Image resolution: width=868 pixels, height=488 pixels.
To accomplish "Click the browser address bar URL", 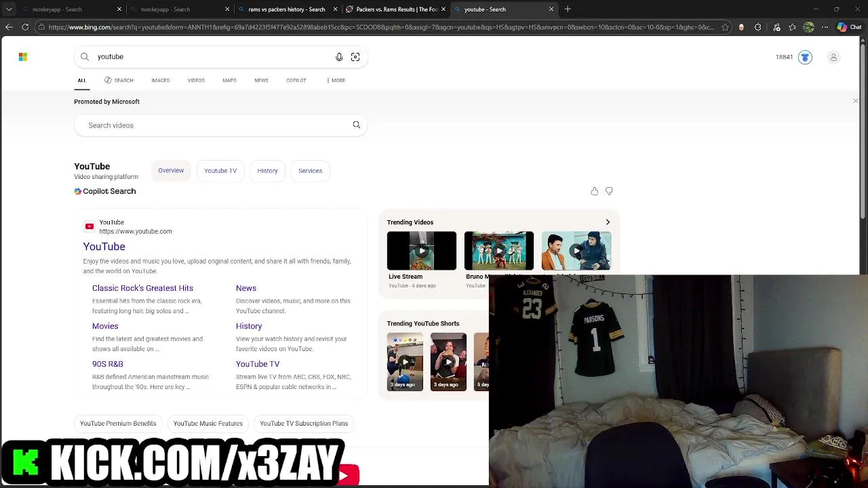I will pos(381,27).
